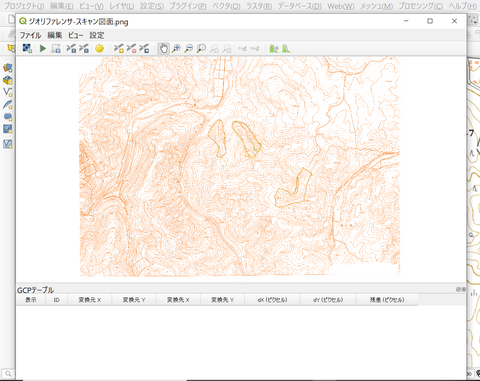Select the Add Point tool

tap(119, 49)
